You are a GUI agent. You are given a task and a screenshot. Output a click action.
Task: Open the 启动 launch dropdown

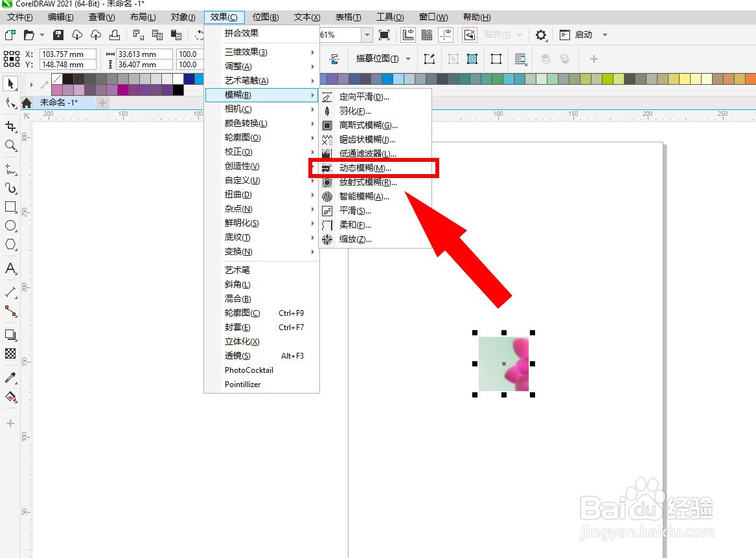(x=604, y=35)
